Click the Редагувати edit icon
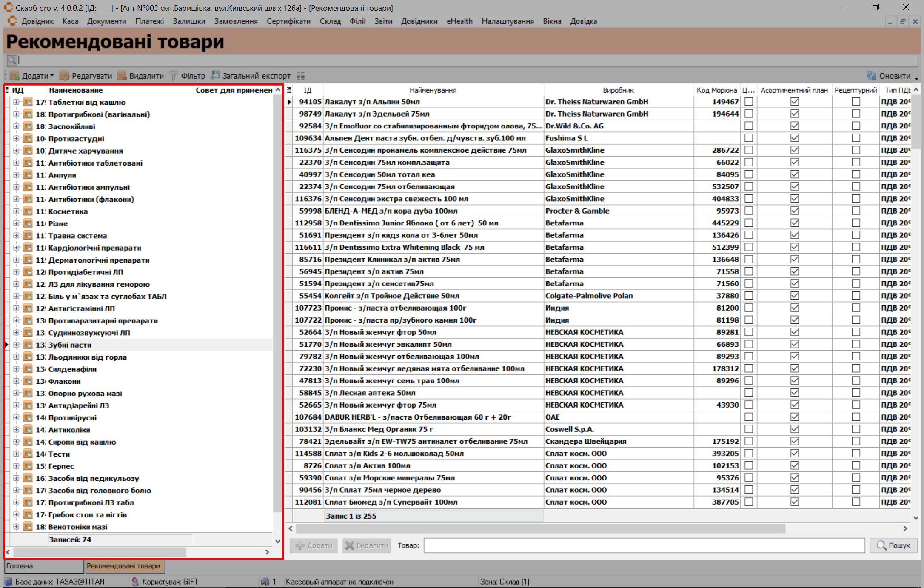Viewport: 924px width, 588px height. [64, 76]
